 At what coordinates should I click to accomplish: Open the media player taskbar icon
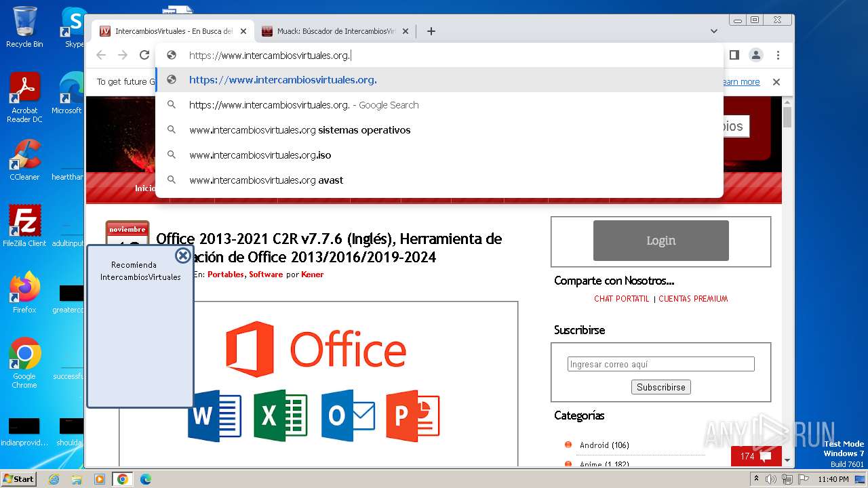click(x=100, y=479)
